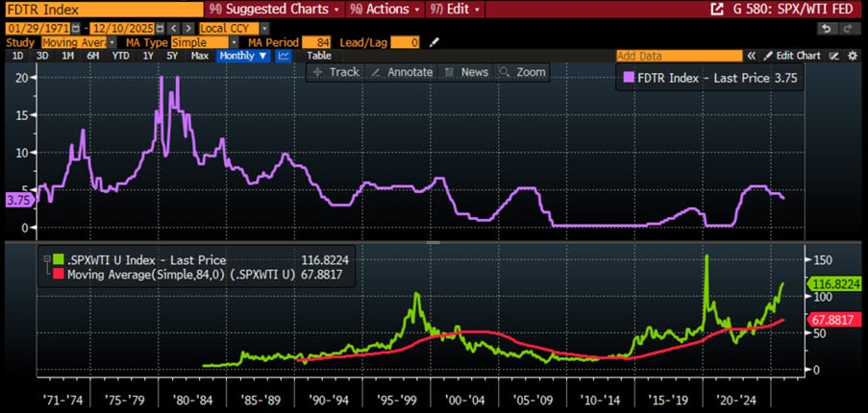The height and width of the screenshot is (413, 868).
Task: Expand the MA Type Simple dropdown
Action: [235, 42]
